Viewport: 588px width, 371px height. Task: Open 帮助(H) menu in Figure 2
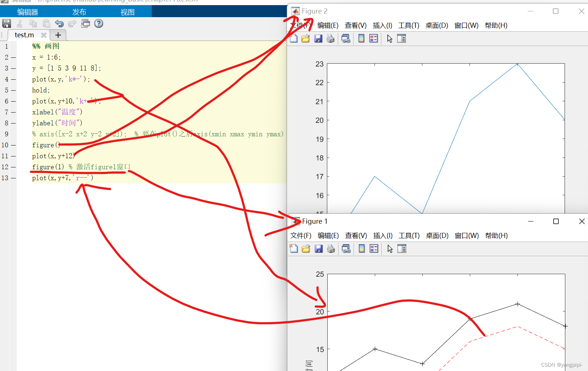(496, 25)
